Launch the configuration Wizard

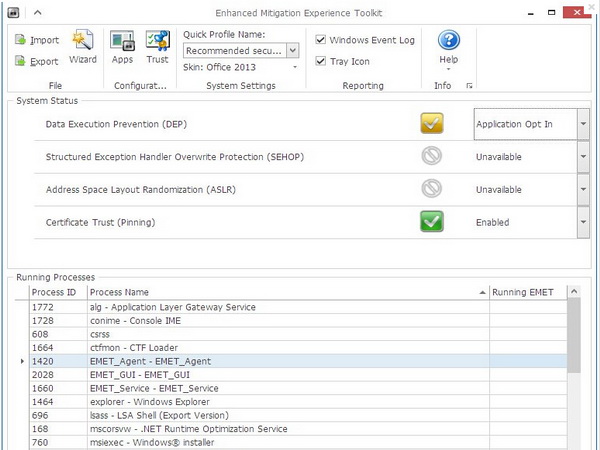point(83,47)
